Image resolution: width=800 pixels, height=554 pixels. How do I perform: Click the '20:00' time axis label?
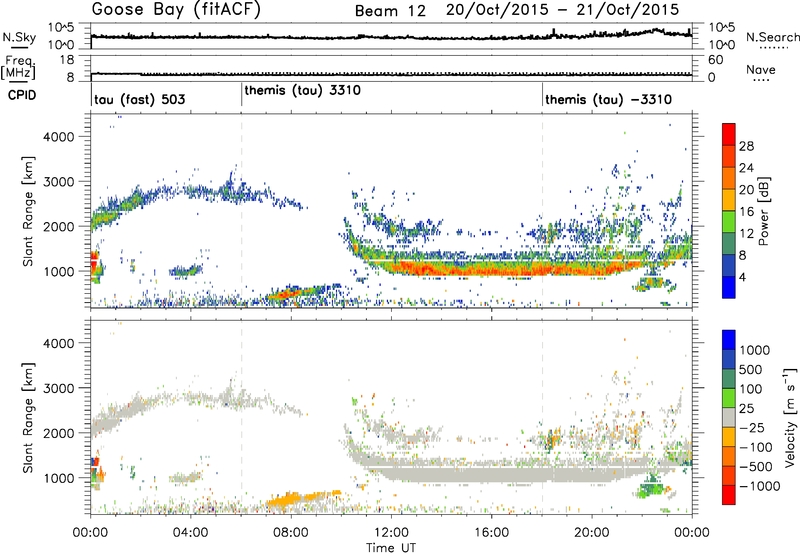(591, 533)
